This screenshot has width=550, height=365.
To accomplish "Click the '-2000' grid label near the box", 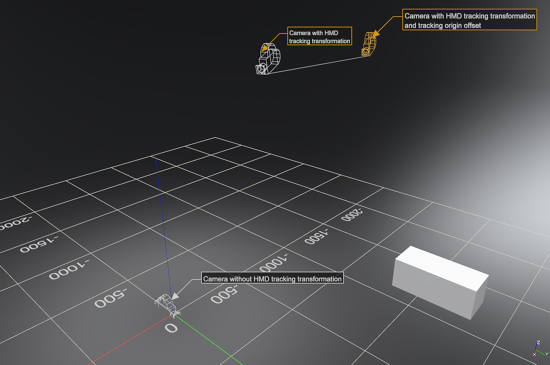I will pos(352,215).
